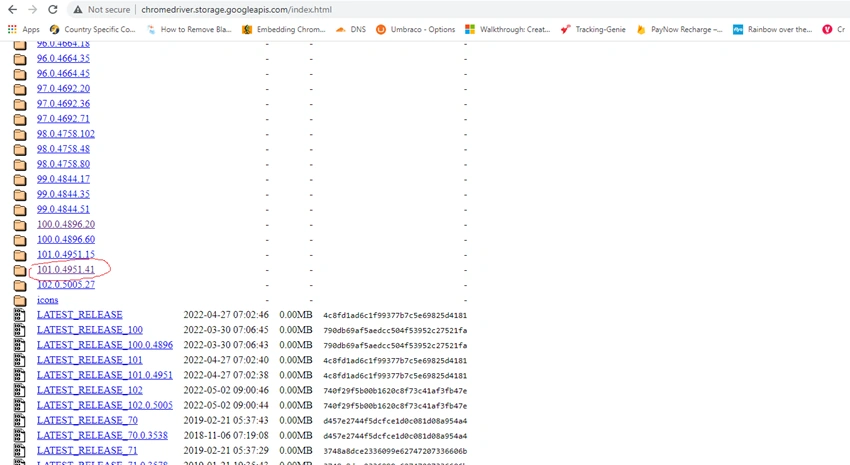Screen dimensions: 850x465
Task: Select the date 2022-04-27 07:02:46
Action: 226,315
